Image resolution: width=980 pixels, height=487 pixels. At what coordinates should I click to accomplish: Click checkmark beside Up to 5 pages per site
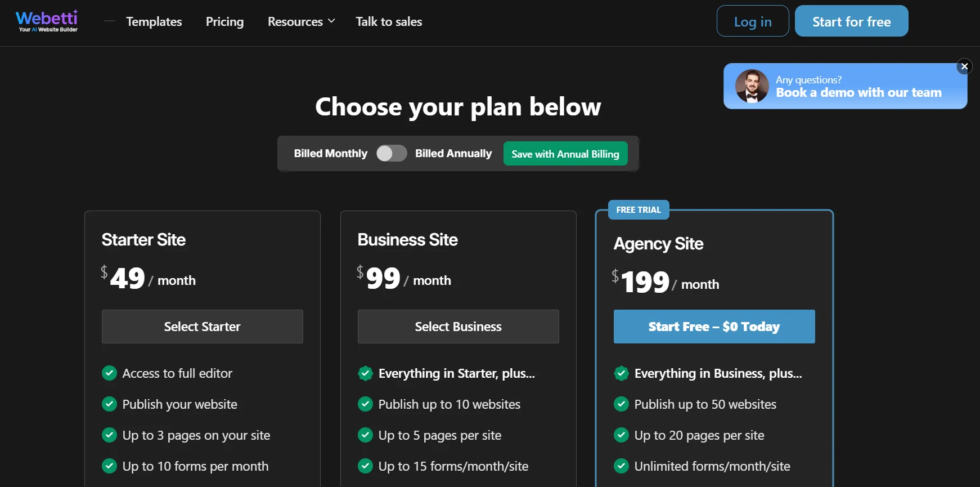[365, 435]
